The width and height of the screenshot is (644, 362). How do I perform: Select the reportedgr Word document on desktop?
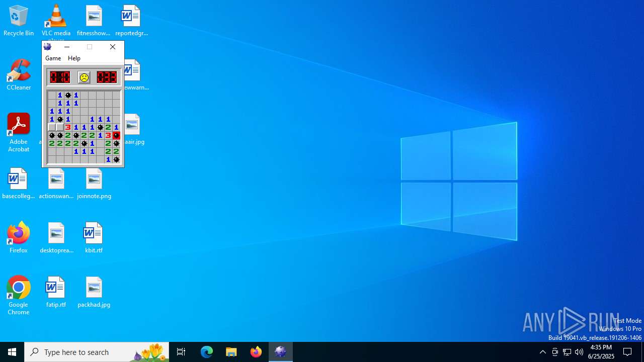point(131,21)
